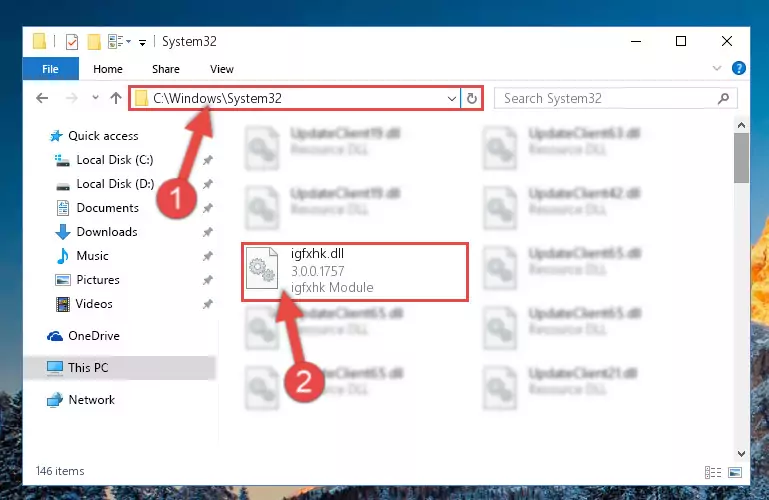Click the 146 items status text

click(60, 471)
